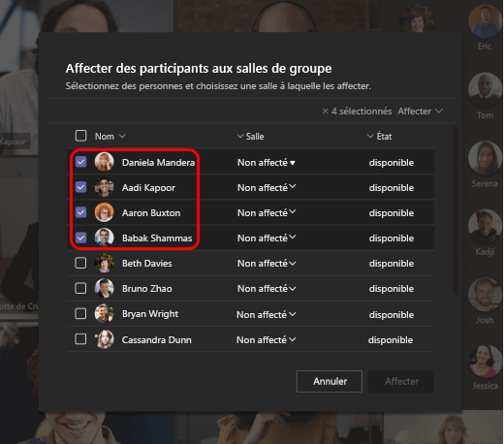Sort the list by the Nom column
Image resolution: width=504 pixels, height=444 pixels.
point(110,137)
